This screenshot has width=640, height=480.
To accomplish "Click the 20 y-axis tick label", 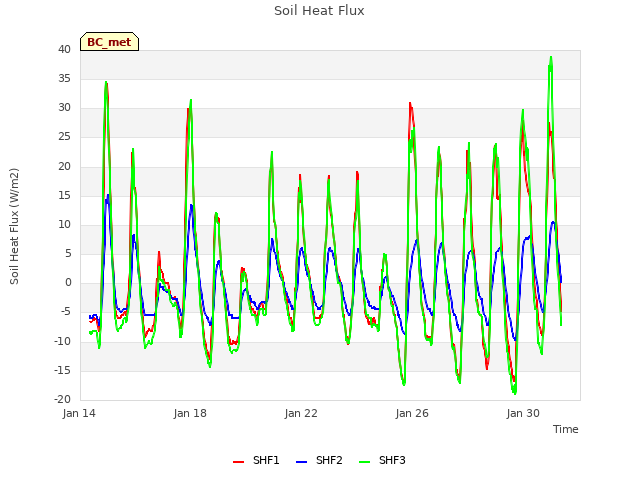I will [x=64, y=166].
